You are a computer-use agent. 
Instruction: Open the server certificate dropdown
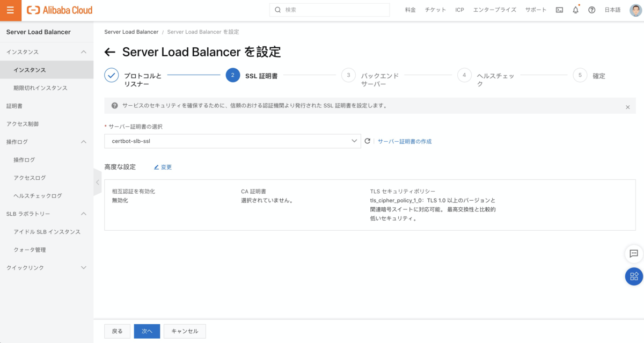click(x=232, y=141)
